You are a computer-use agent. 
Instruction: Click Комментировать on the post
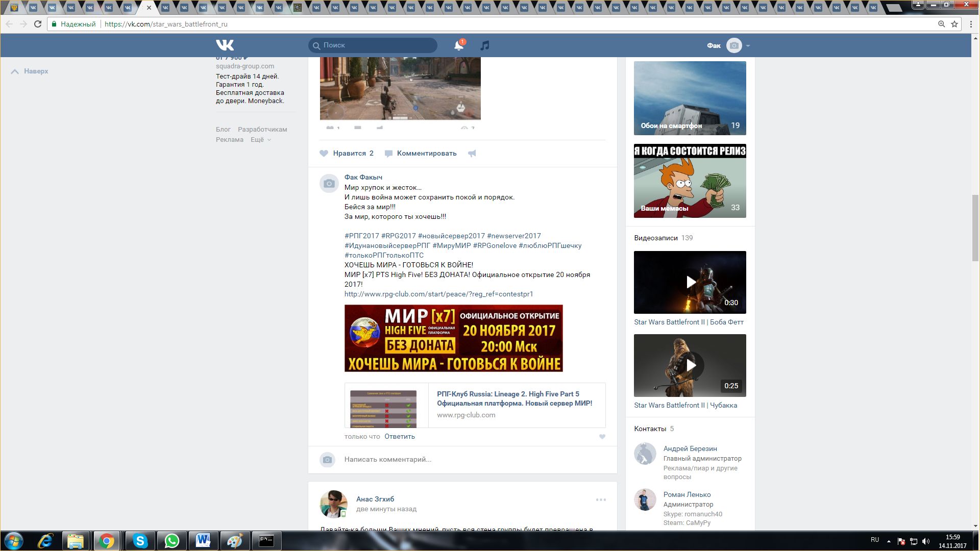pos(421,153)
